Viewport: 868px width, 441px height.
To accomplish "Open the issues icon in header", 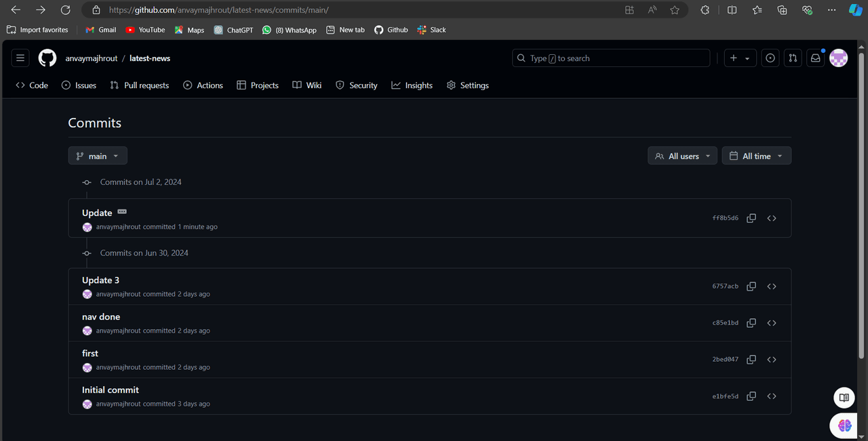I will click(x=770, y=58).
